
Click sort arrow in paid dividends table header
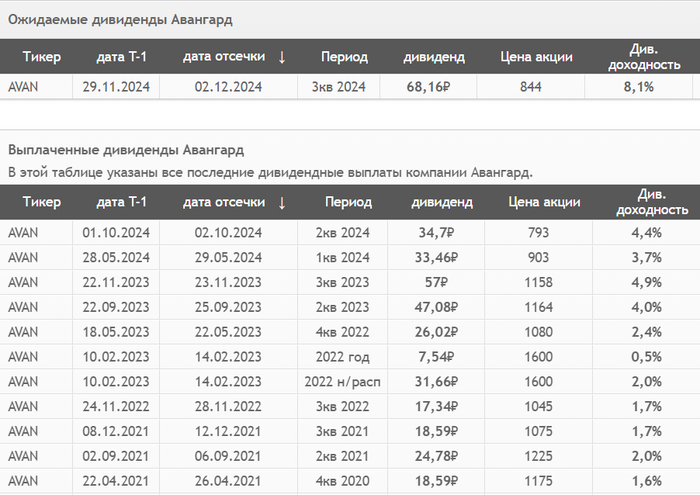coord(282,203)
